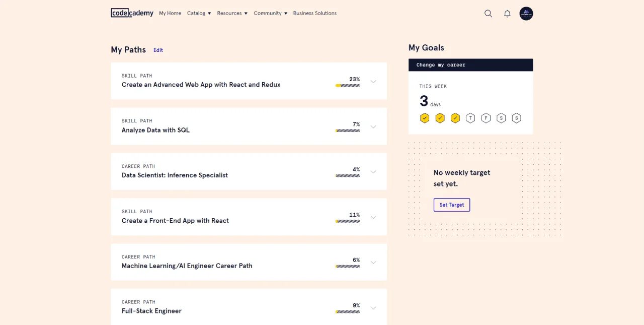The height and width of the screenshot is (325, 644).
Task: Click the 'THIS WEEK' label
Action: (433, 86)
